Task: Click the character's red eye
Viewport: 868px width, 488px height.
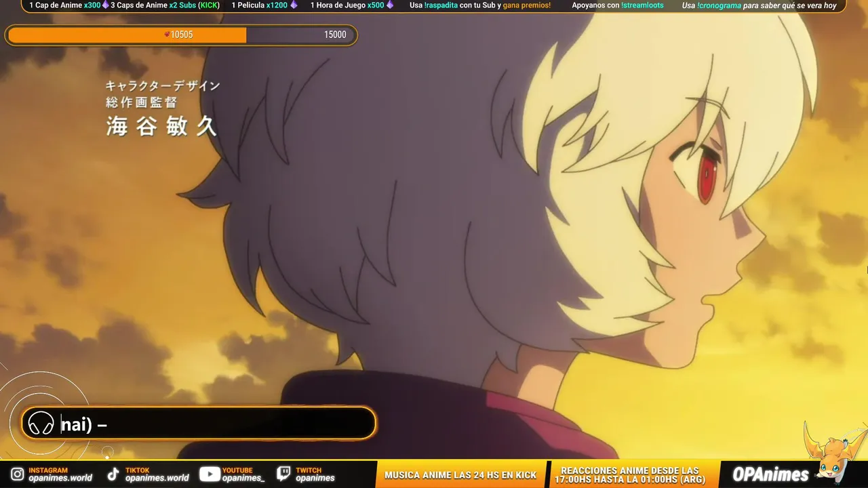Action: [x=707, y=177]
